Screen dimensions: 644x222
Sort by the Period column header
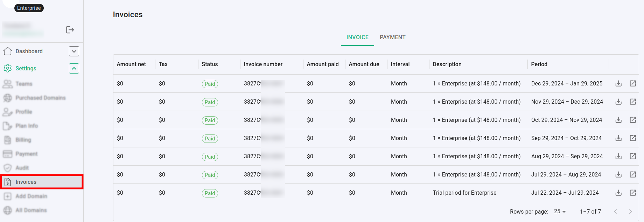539,64
